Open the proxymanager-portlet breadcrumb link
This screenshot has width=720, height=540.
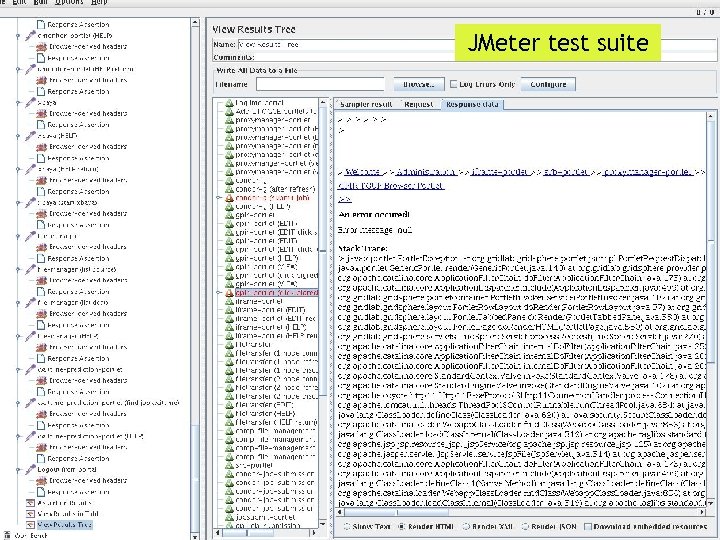tap(648, 172)
